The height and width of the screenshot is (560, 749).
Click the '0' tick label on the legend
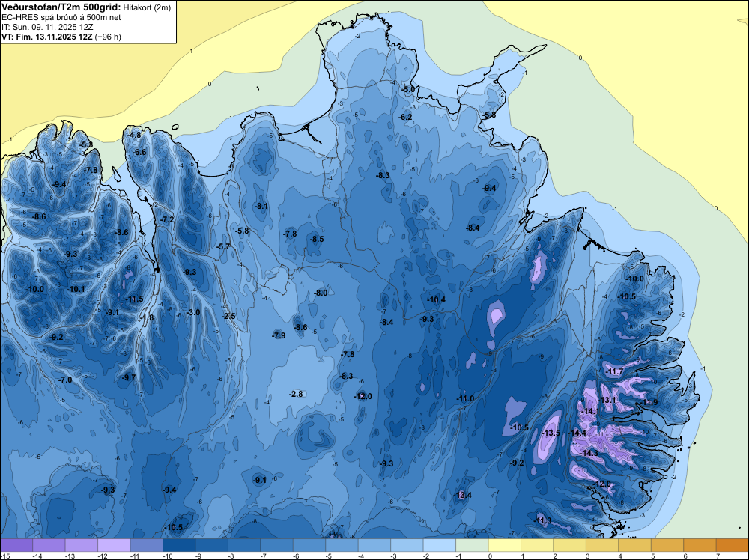[490, 556]
